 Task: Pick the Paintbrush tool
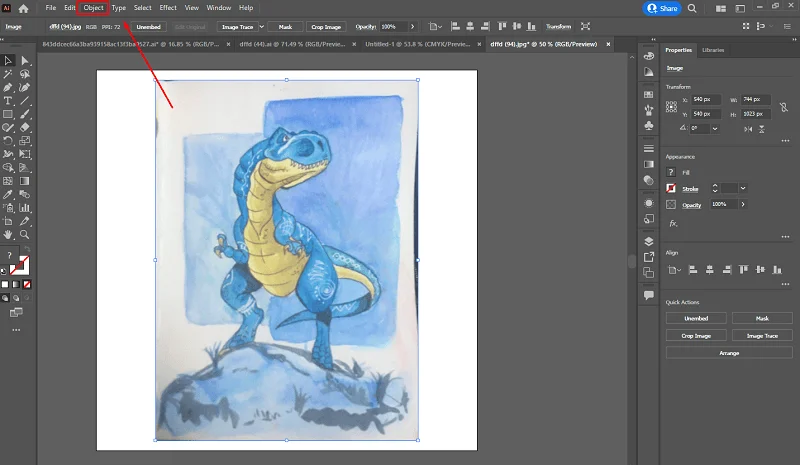coord(24,114)
